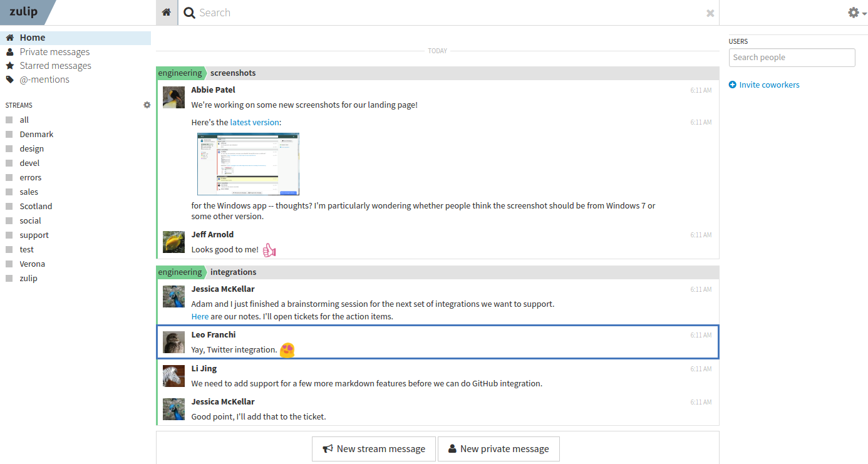Click Li Jing's zebra avatar
This screenshot has width=868, height=464.
pyautogui.click(x=173, y=376)
